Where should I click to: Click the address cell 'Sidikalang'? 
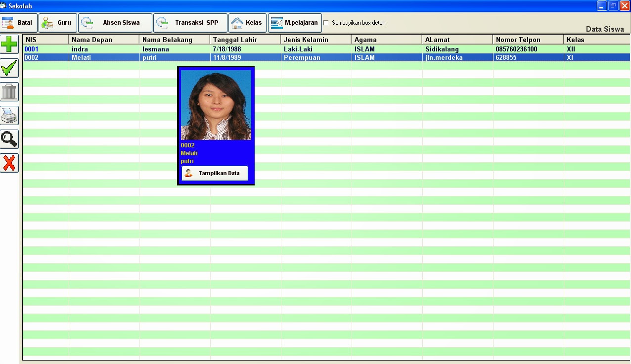pyautogui.click(x=457, y=49)
